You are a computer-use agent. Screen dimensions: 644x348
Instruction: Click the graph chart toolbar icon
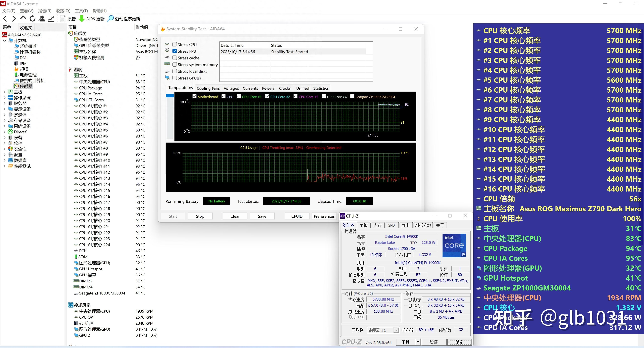51,18
